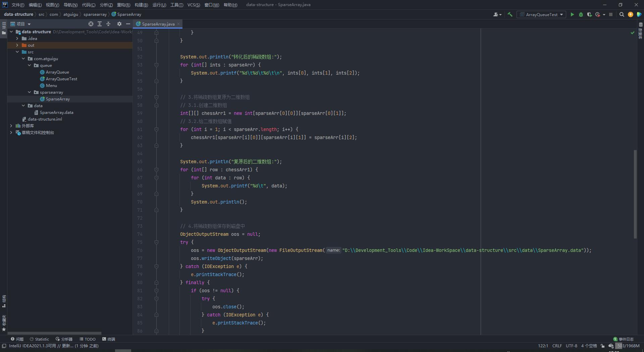Viewport: 644px width, 352px height.
Task: Open Project panel gear settings icon
Action: 119,24
